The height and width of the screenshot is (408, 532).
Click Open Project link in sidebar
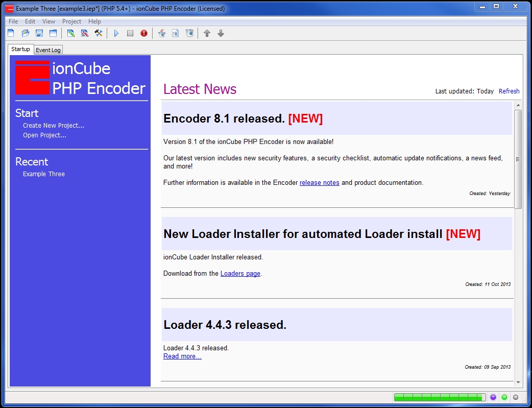pyautogui.click(x=45, y=135)
